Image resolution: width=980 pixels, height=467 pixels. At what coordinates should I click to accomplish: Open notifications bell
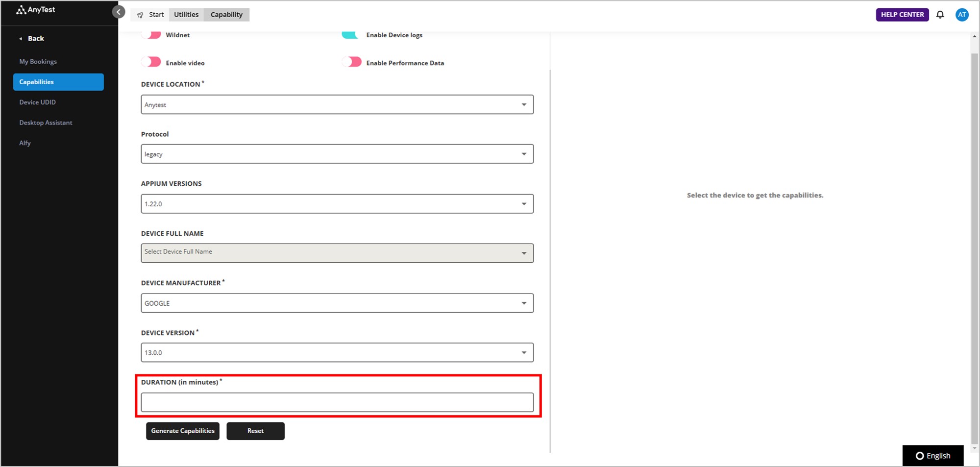coord(940,15)
